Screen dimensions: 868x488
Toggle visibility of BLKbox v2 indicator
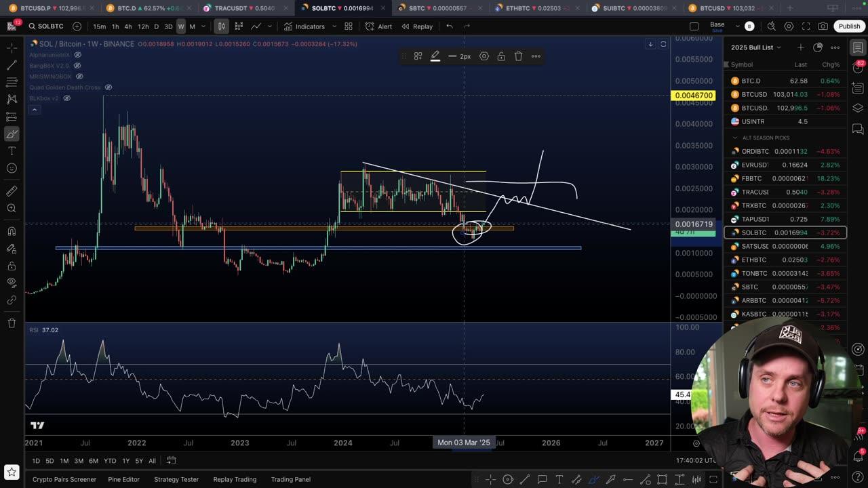point(66,98)
